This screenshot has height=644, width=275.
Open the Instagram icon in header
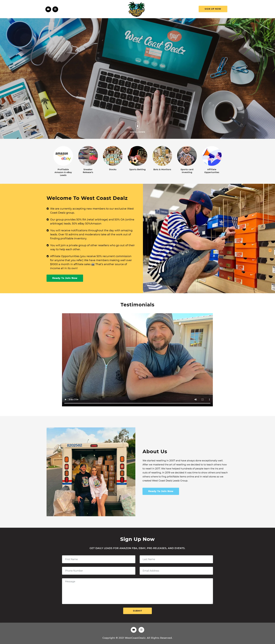pyautogui.click(x=55, y=9)
